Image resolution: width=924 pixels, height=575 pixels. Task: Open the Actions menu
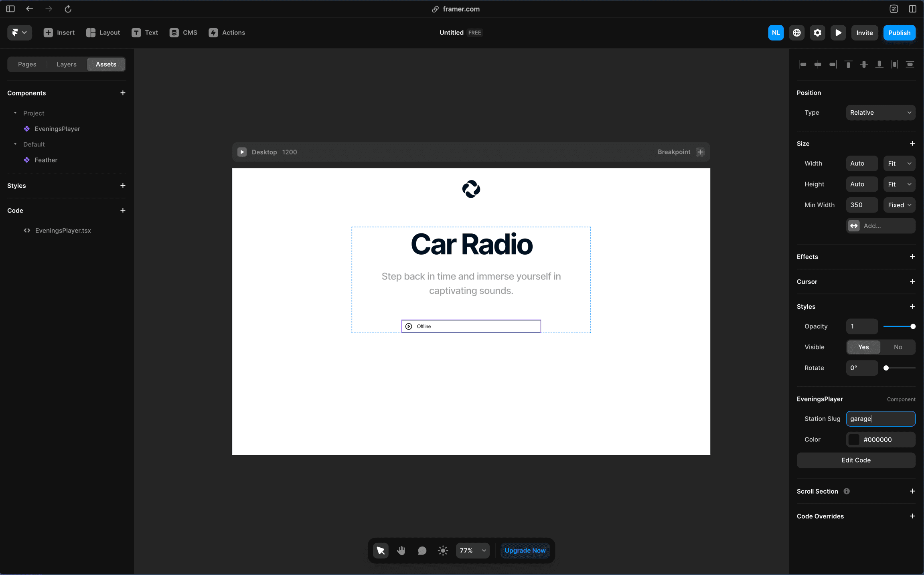227,32
